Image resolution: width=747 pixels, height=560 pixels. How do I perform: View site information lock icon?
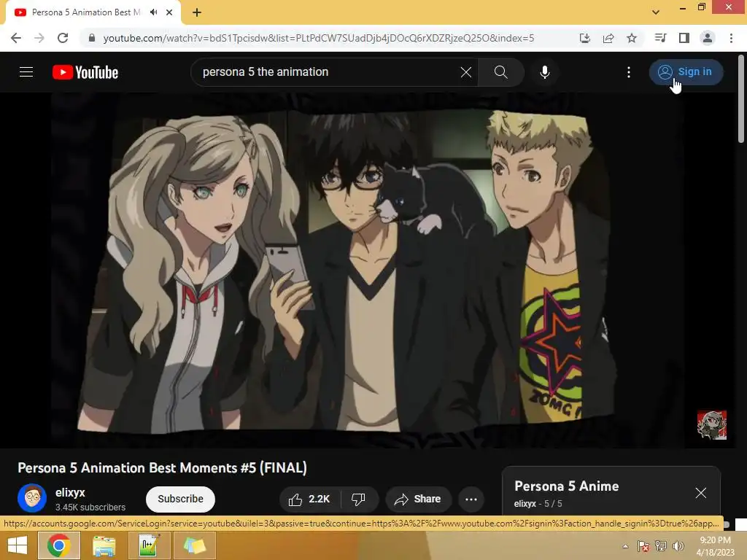pyautogui.click(x=92, y=38)
